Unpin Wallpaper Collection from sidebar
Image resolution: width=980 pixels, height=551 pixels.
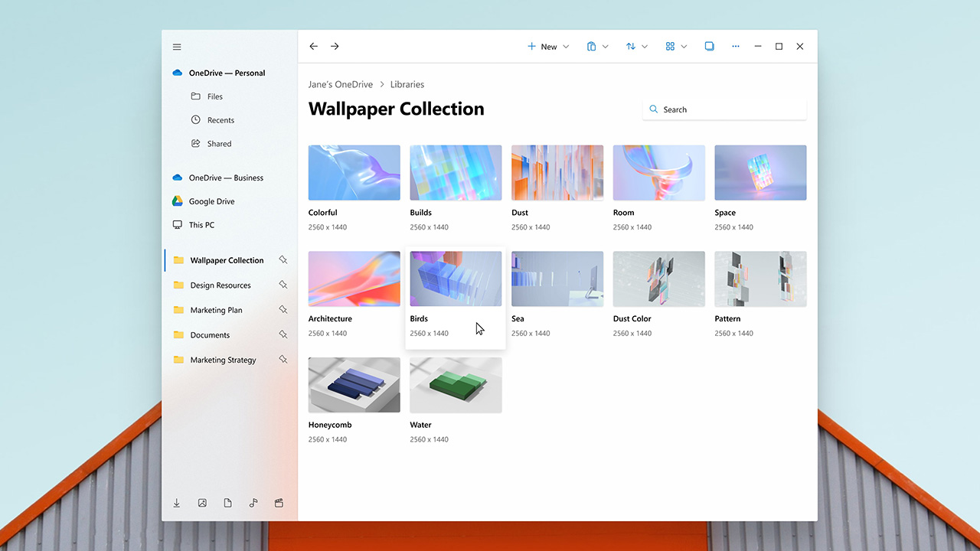pyautogui.click(x=283, y=260)
